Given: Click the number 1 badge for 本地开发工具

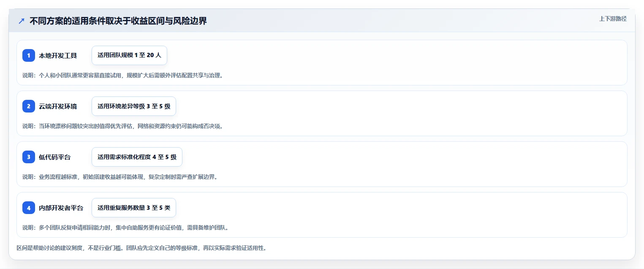Looking at the screenshot, I should tap(29, 55).
